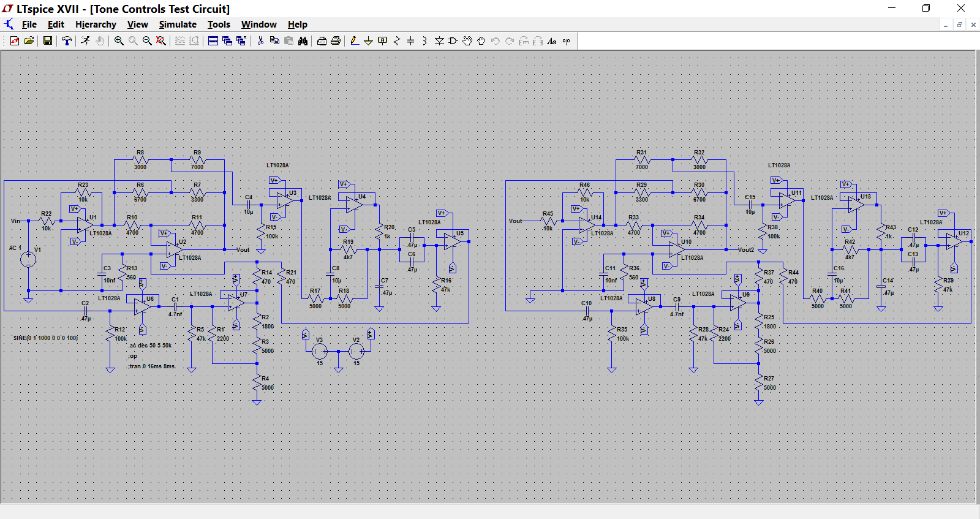
Task: Add SPICE directive .op tool
Action: [x=566, y=41]
